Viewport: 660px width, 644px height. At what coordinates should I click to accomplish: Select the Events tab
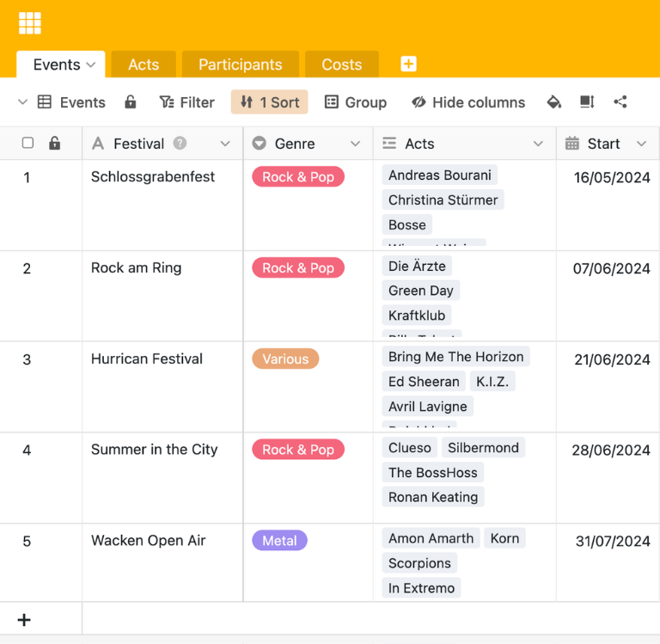61,64
